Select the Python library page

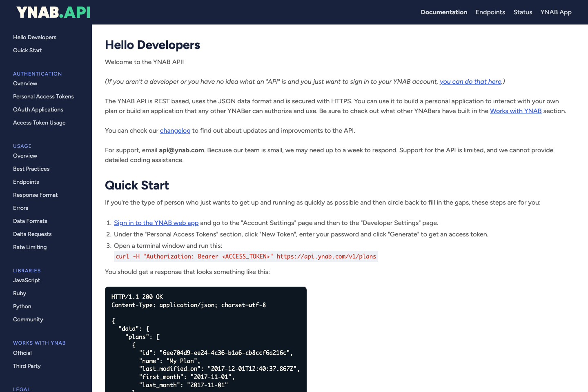tap(22, 306)
